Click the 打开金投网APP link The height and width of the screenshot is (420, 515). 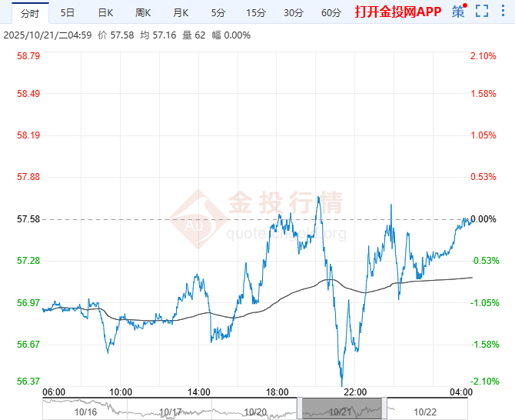point(398,12)
